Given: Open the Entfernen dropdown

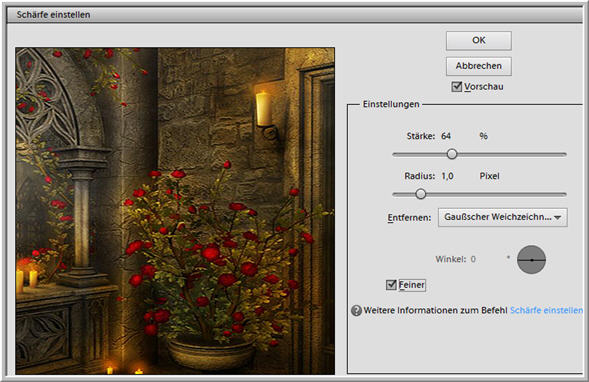Looking at the screenshot, I should click(x=503, y=217).
